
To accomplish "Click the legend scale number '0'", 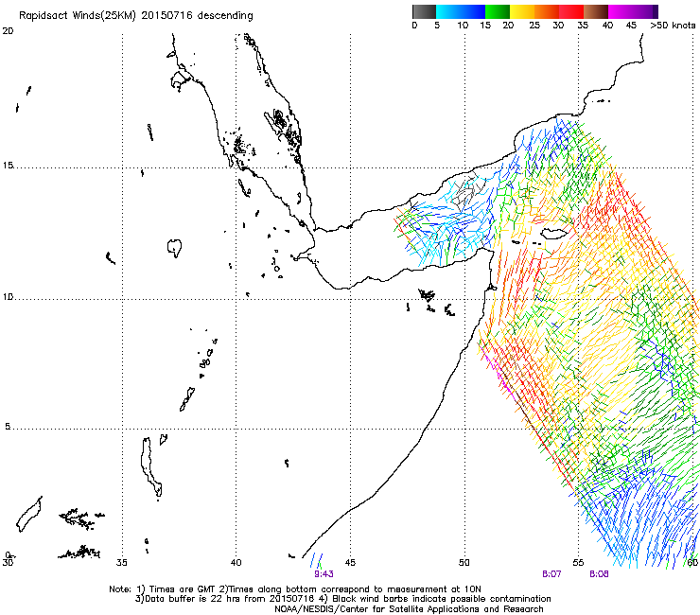I will pyautogui.click(x=414, y=26).
